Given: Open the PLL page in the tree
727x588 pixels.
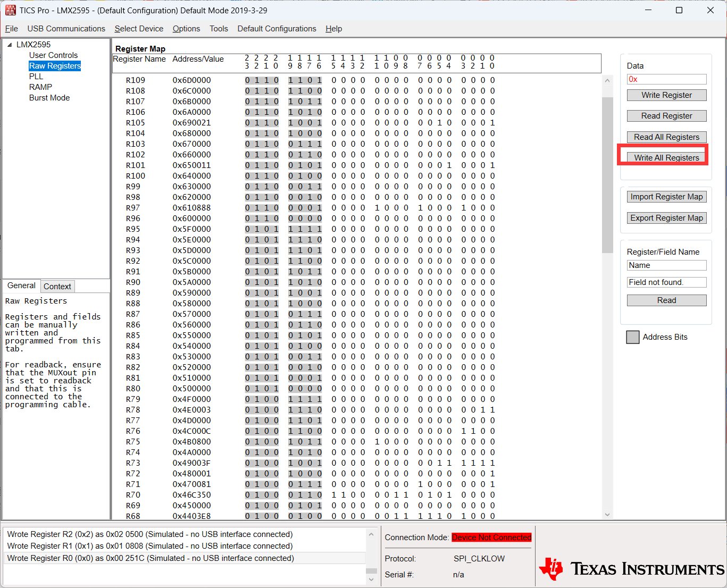Looking at the screenshot, I should [x=36, y=77].
